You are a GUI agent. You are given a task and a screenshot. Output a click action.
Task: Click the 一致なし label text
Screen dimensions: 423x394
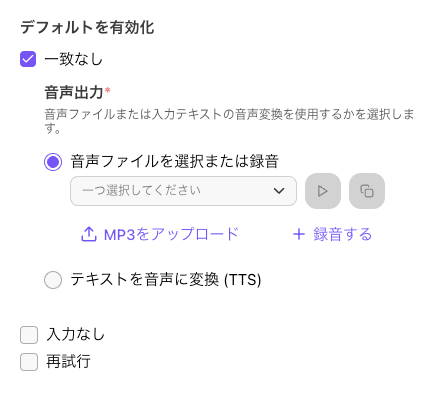pos(74,59)
